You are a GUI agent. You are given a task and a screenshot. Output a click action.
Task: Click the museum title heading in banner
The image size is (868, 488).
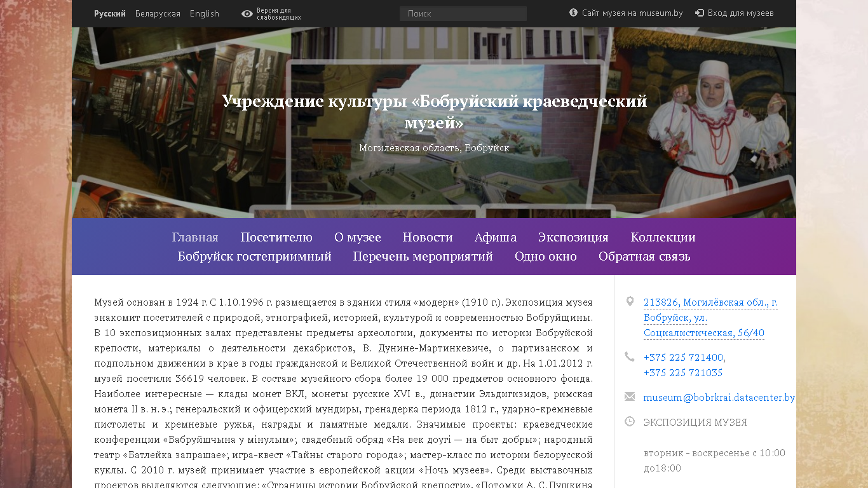click(x=435, y=111)
